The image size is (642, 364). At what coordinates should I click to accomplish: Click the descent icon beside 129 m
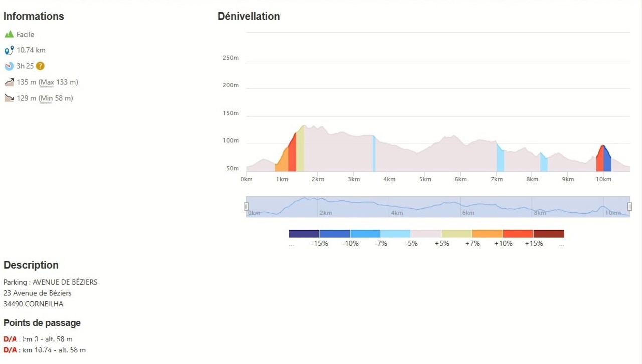point(9,98)
